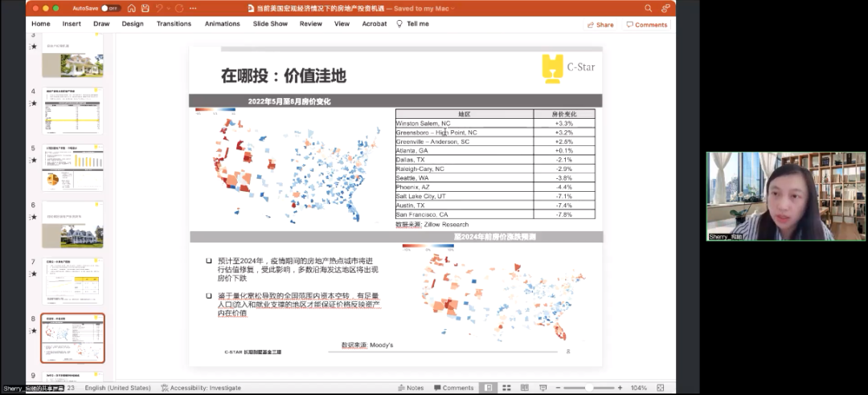Open the document title dropdown chevron

point(452,8)
